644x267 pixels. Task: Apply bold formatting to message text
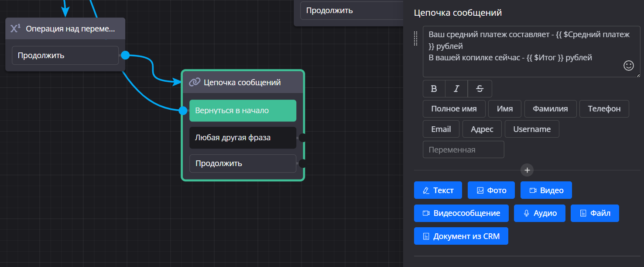click(x=434, y=89)
